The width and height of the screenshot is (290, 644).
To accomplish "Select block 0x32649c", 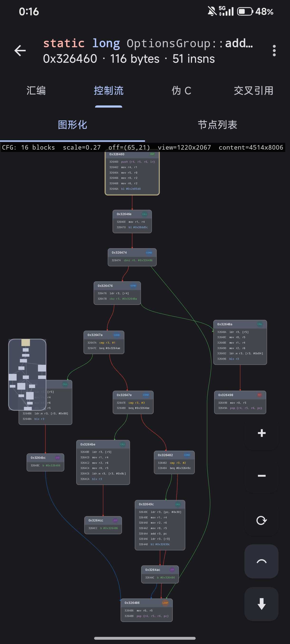I will point(160,525).
